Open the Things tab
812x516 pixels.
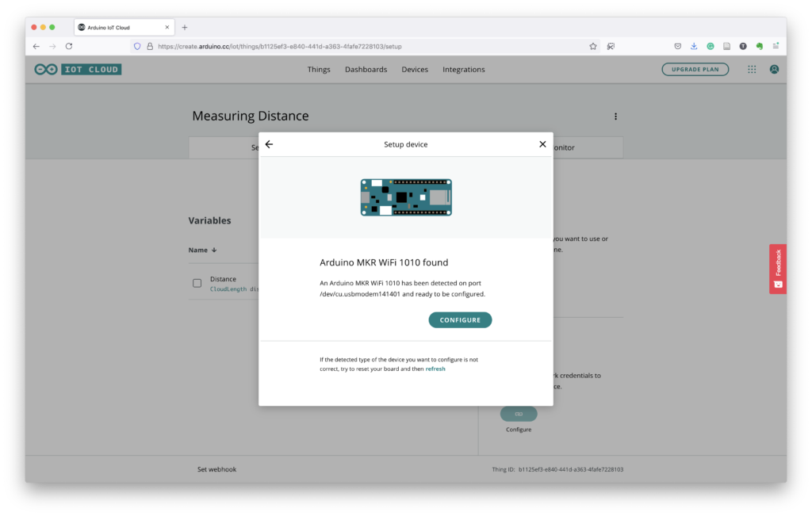[x=319, y=69]
